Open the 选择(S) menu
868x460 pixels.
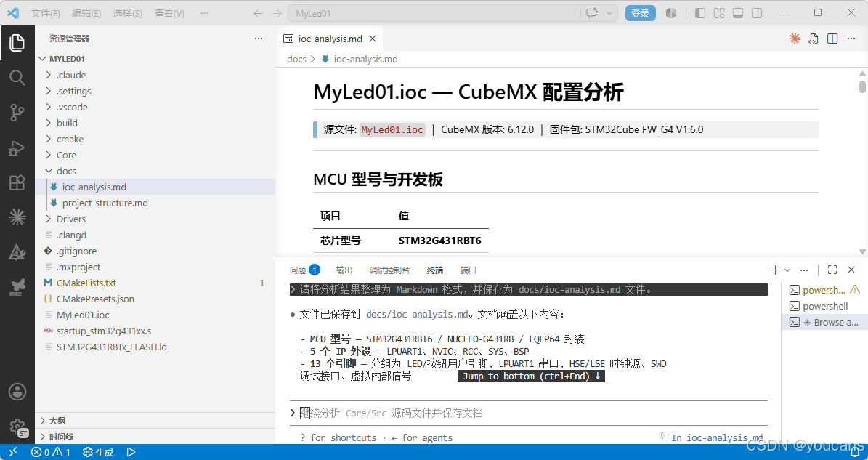[x=128, y=13]
